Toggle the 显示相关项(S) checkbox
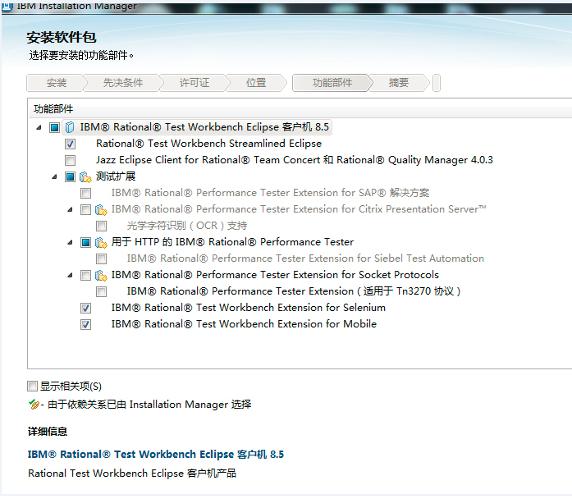 [x=32, y=386]
